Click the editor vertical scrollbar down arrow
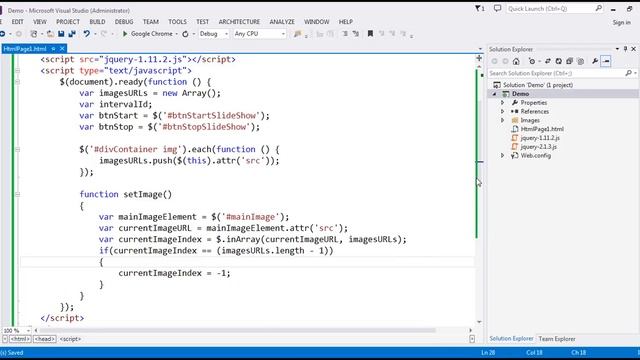 479,322
